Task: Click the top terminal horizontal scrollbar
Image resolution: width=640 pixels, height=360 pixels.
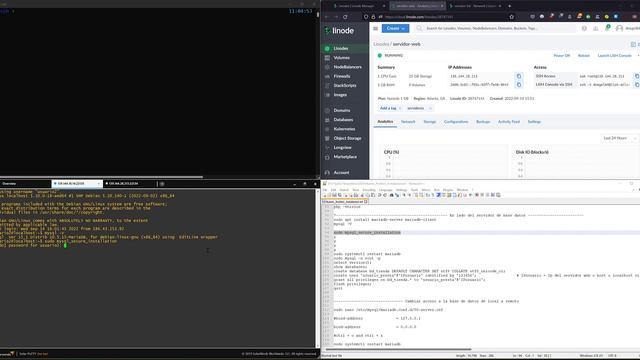Action: [x=101, y=177]
